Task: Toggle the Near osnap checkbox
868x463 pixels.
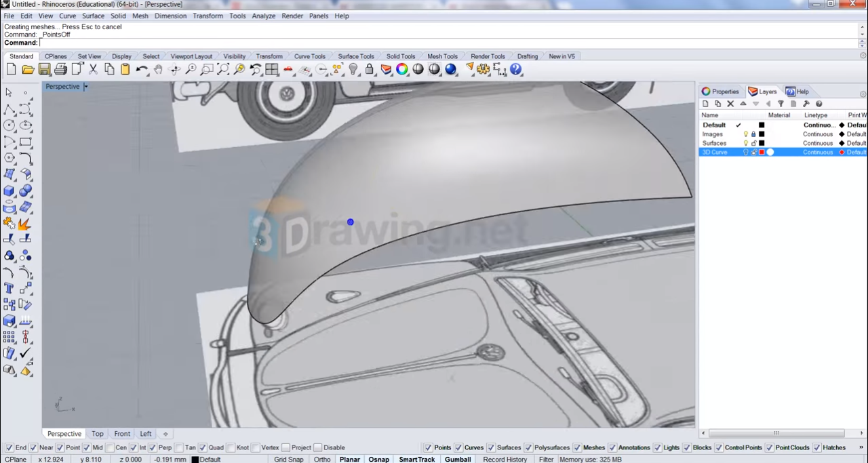Action: (x=33, y=447)
